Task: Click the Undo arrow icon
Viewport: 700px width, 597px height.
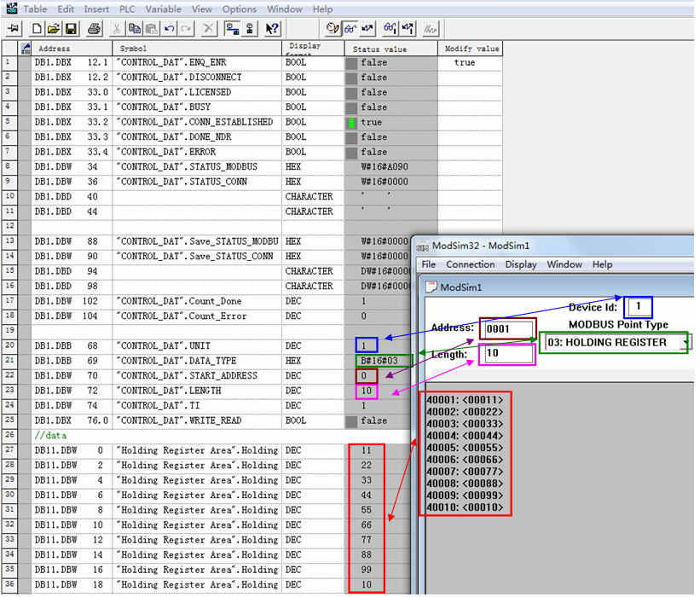Action: (169, 29)
